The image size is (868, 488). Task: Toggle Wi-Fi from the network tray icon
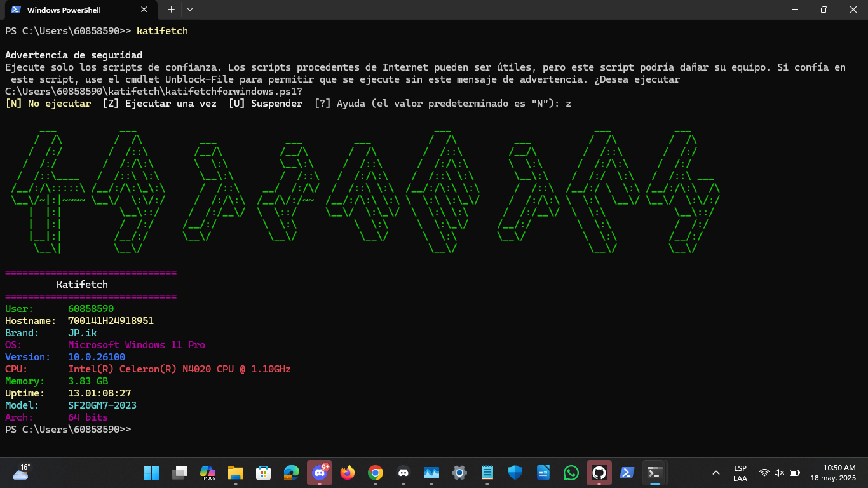click(x=763, y=472)
